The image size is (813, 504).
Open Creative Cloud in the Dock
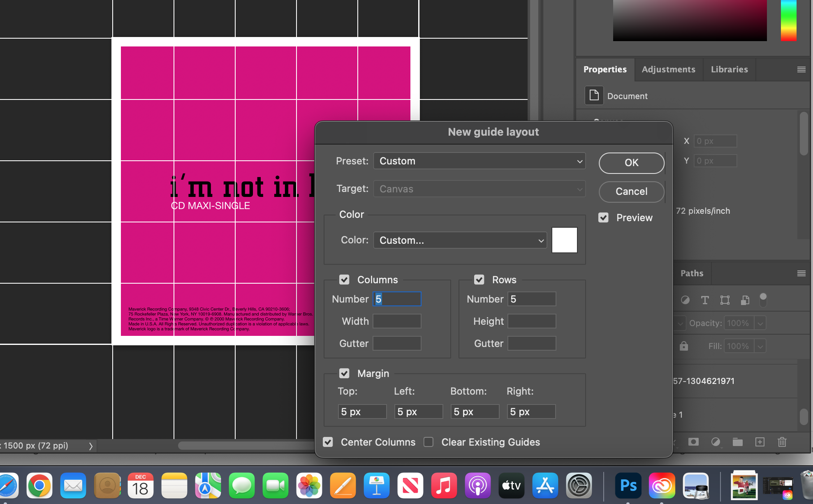click(x=662, y=486)
